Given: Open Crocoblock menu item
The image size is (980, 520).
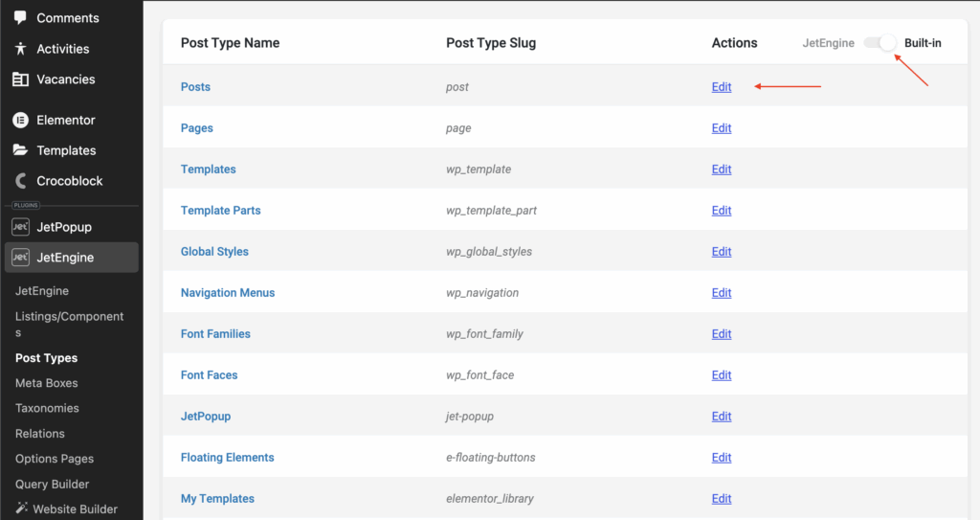Looking at the screenshot, I should pyautogui.click(x=71, y=181).
